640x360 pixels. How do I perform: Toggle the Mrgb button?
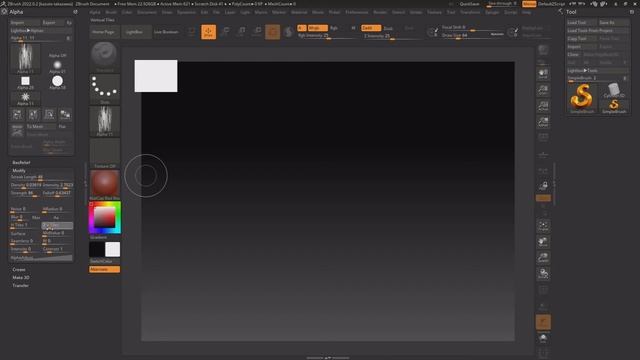318,28
